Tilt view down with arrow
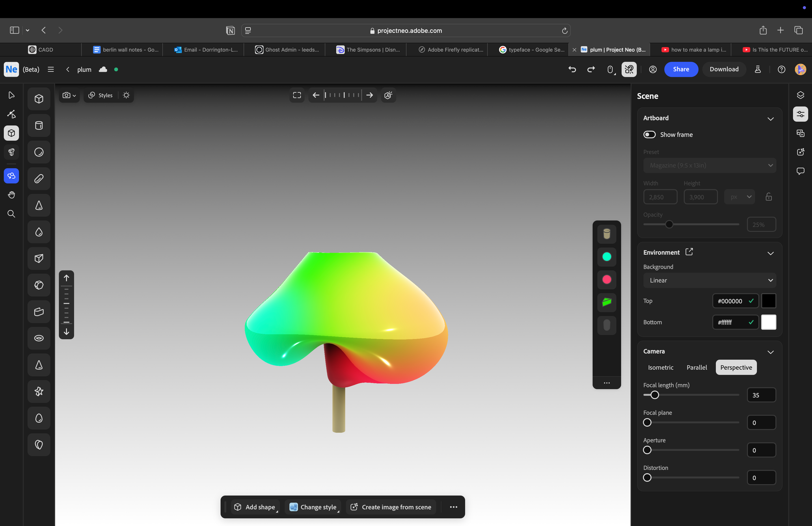Screen dimensions: 812x526 [x=67, y=332]
